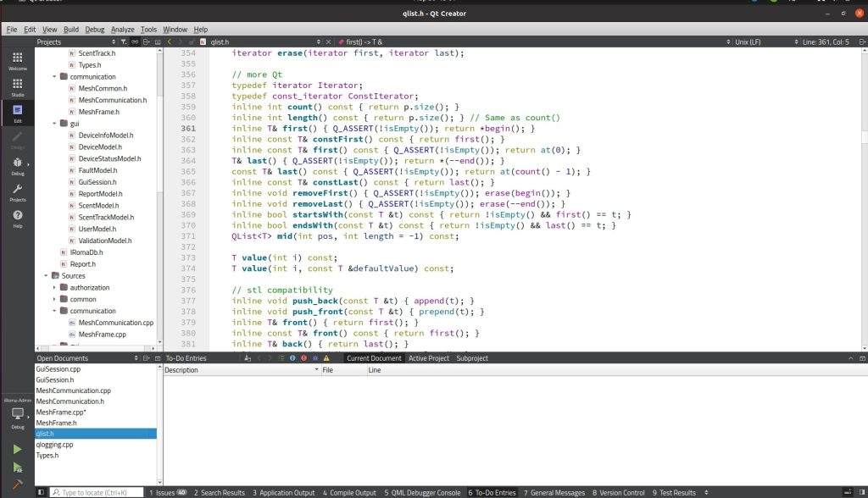This screenshot has width=868, height=498.
Task: Switch to Welcome mode in sidebar
Action: point(17,61)
